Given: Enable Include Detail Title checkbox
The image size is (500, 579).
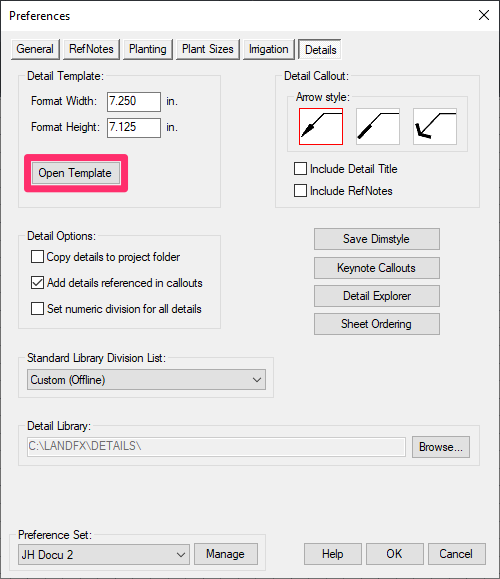Looking at the screenshot, I should [x=300, y=169].
